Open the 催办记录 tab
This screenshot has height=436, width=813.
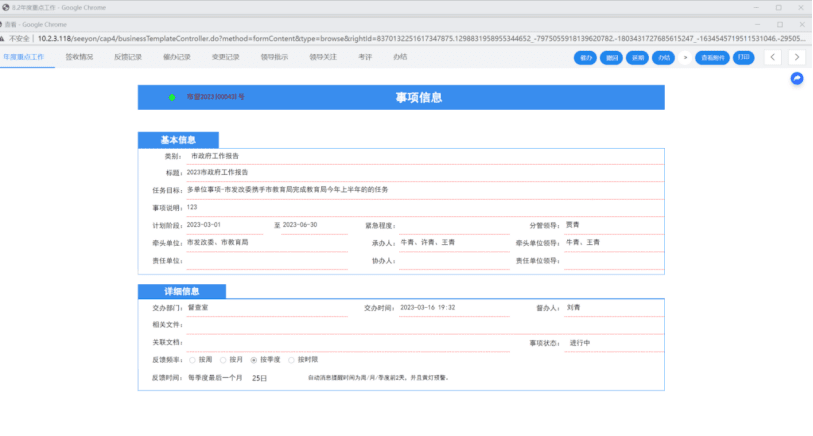click(x=177, y=57)
